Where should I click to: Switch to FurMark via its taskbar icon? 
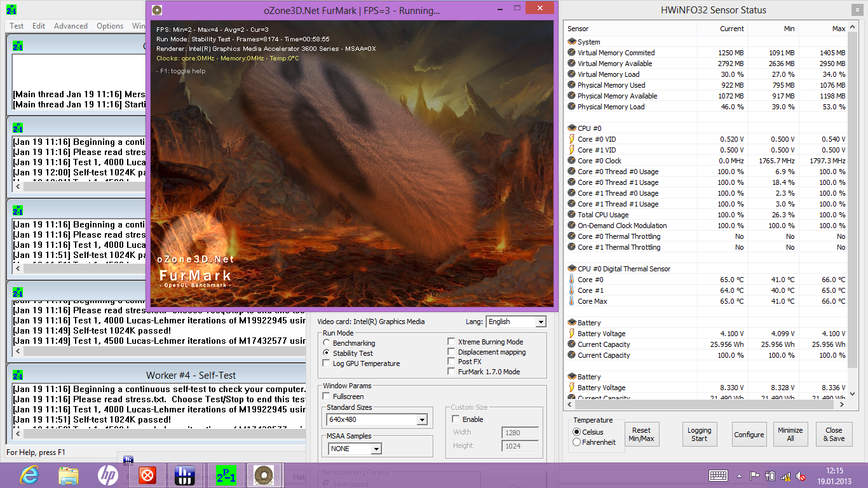(x=264, y=475)
